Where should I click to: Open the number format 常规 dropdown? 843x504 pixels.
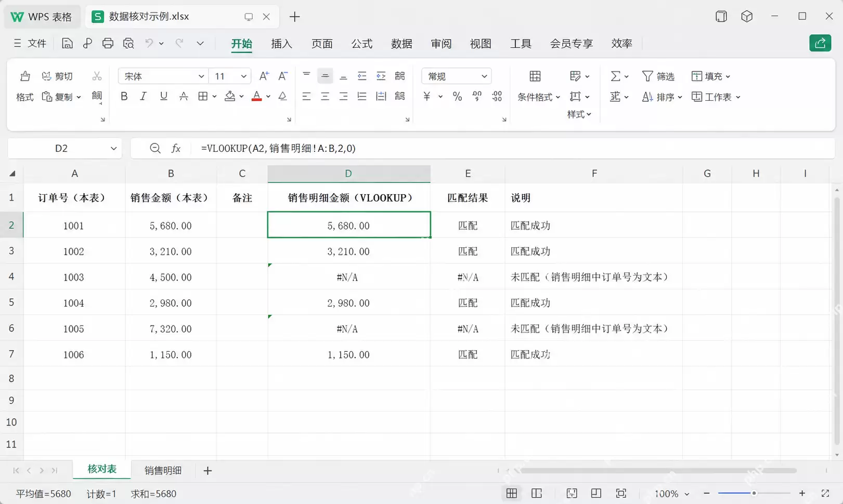(484, 76)
